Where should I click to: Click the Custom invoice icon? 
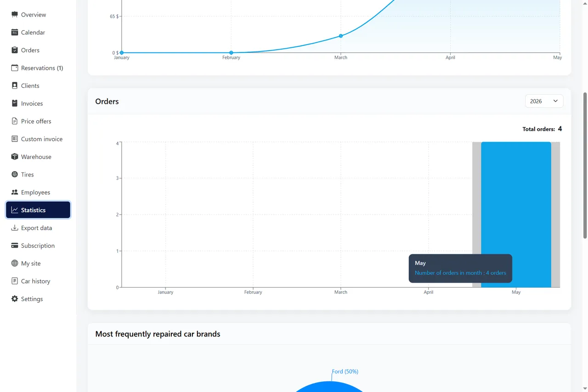click(15, 139)
